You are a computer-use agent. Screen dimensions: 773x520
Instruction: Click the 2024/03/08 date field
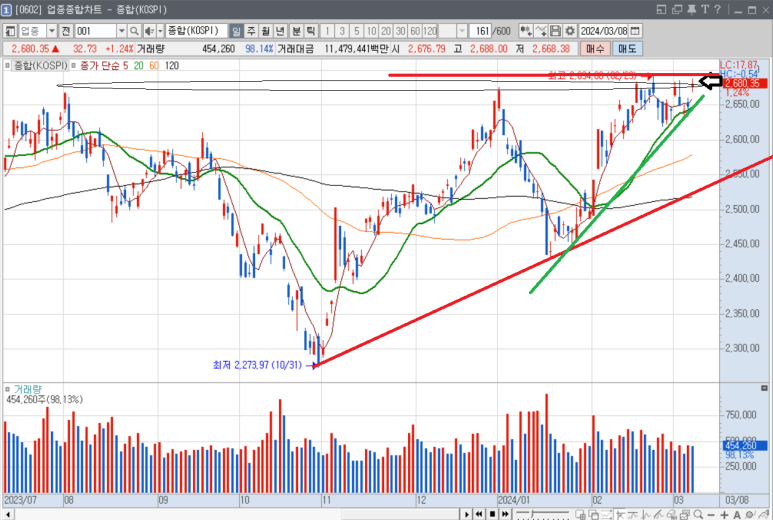(x=603, y=31)
